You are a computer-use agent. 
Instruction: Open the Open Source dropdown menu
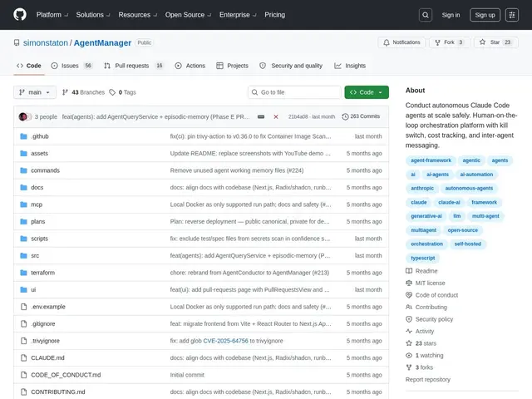[188, 15]
